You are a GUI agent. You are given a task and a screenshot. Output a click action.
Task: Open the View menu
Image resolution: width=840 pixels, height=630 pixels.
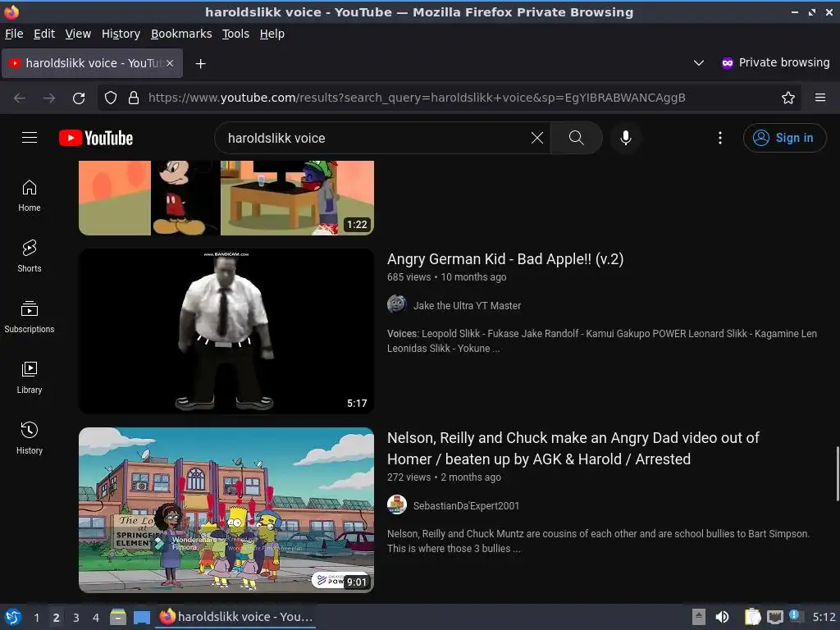coord(78,34)
